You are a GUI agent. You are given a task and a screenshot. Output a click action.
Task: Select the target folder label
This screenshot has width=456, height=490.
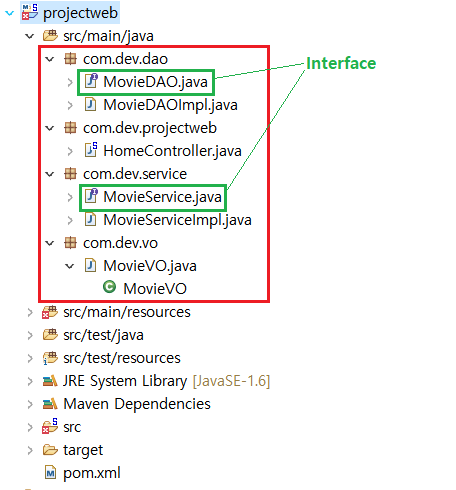[x=83, y=450]
